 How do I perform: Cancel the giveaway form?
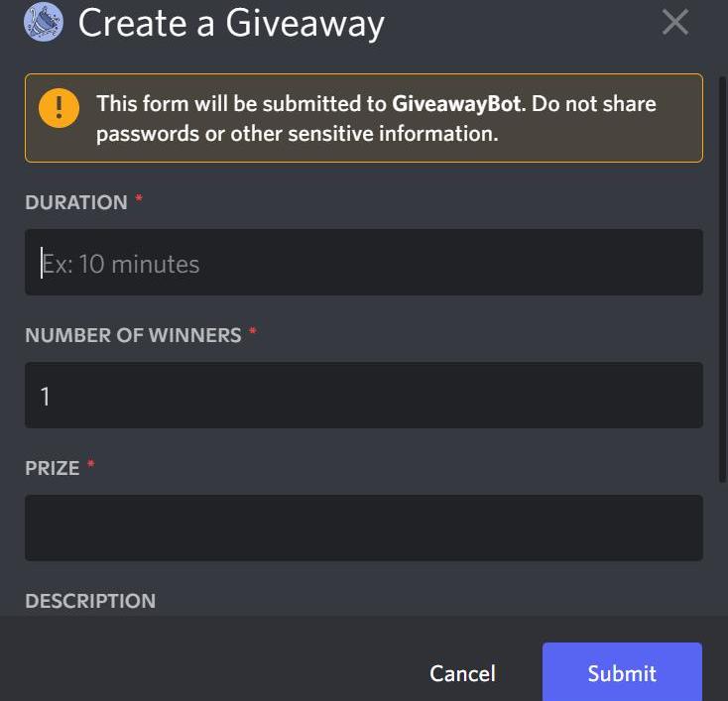pos(462,673)
